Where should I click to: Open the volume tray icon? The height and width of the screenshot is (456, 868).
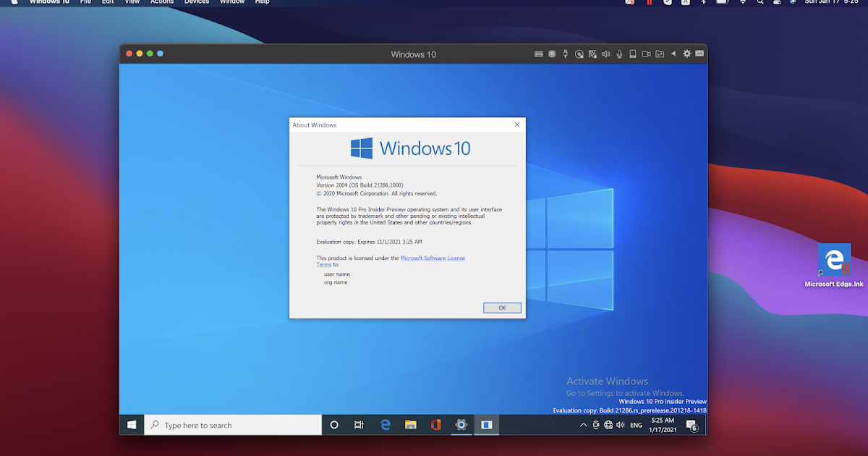coord(621,425)
